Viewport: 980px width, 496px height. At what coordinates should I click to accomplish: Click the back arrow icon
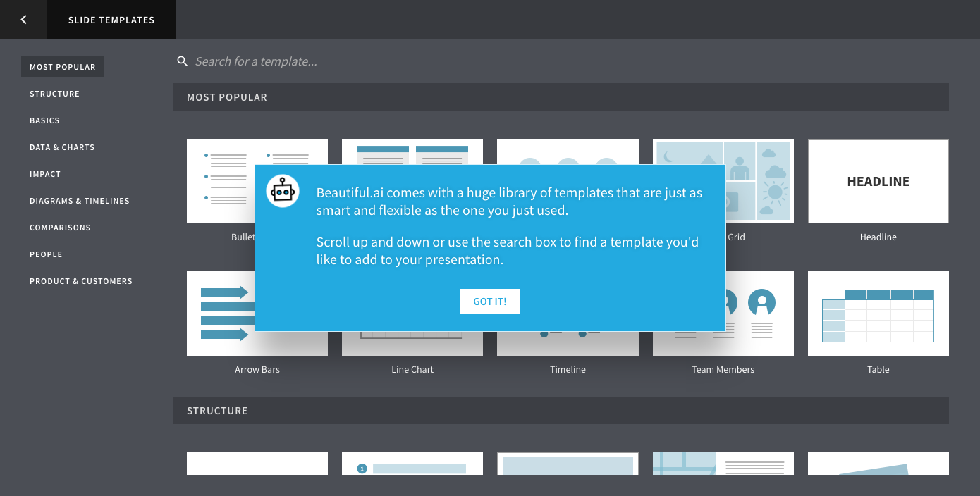(x=23, y=20)
